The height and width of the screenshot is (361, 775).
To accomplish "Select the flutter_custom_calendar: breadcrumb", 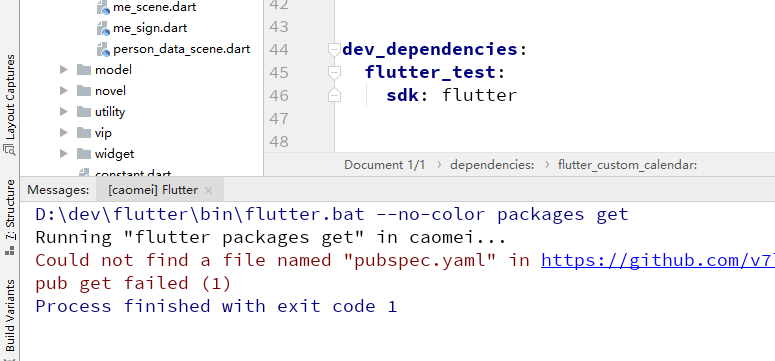I will (627, 165).
